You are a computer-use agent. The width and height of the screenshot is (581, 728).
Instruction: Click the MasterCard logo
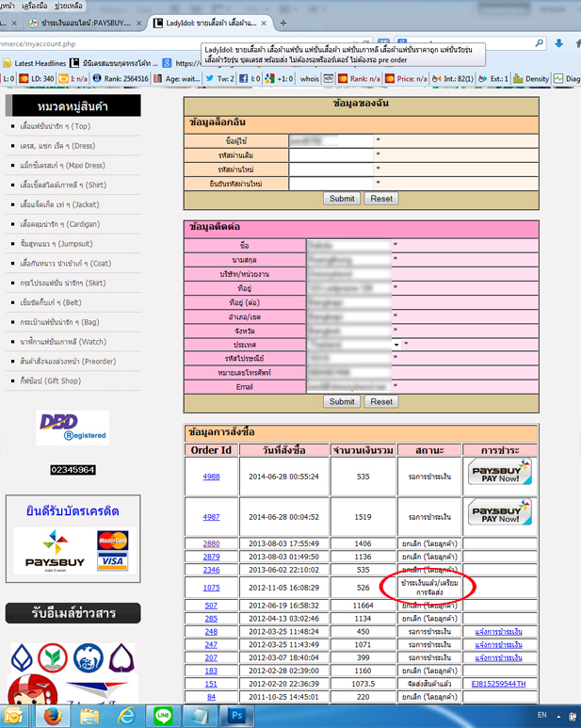click(x=113, y=541)
